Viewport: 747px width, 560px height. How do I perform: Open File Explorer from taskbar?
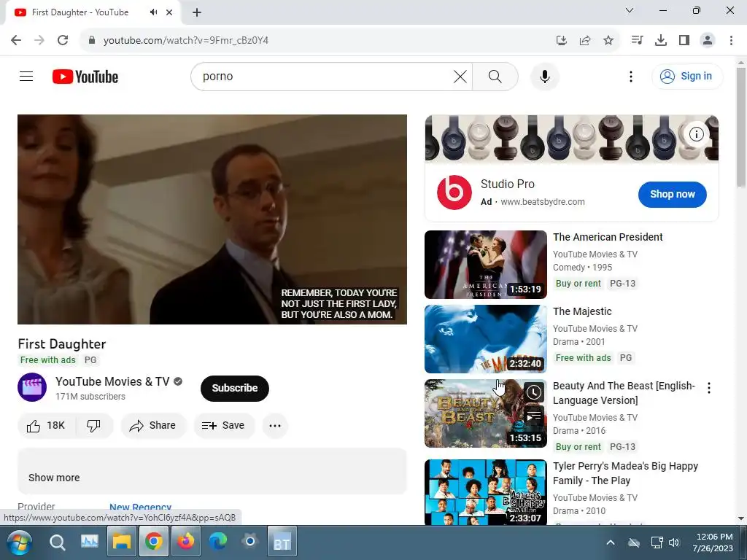[122, 542]
